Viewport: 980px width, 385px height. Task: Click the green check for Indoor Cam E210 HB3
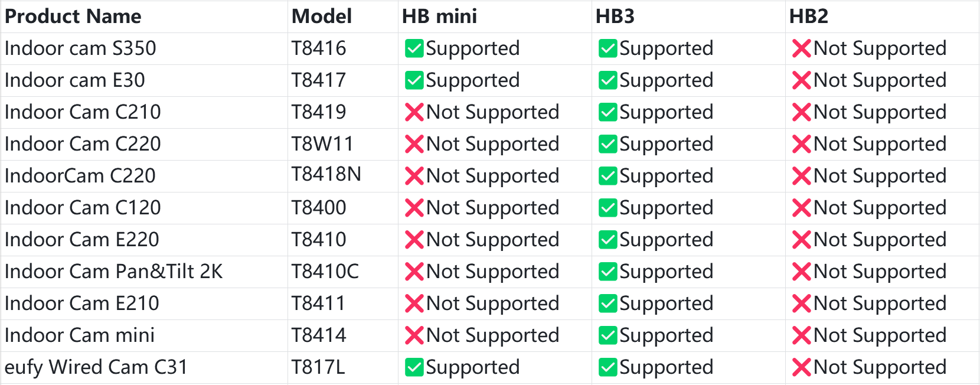608,304
